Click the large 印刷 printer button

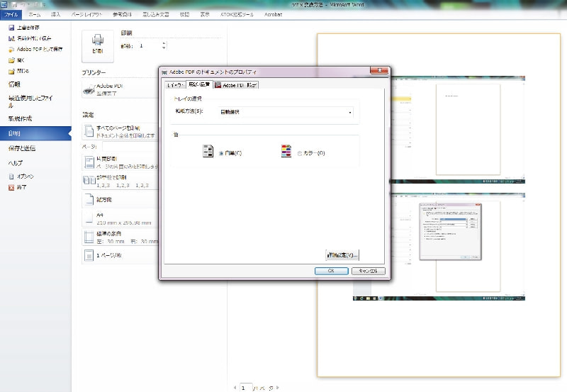(x=98, y=46)
